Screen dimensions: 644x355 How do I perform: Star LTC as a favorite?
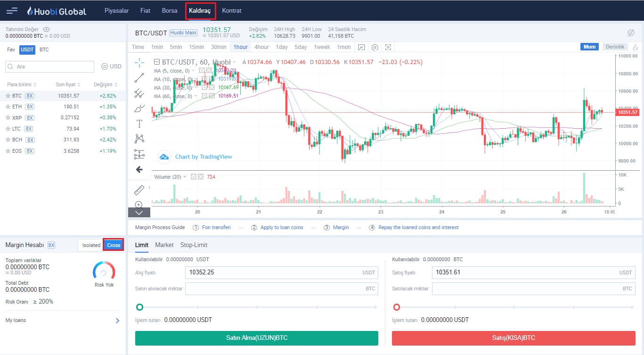pos(8,129)
